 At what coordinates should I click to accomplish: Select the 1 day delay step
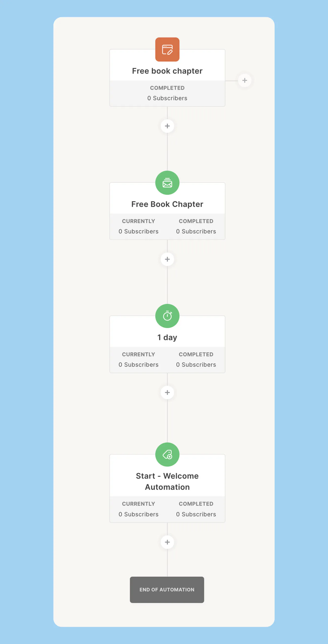(x=167, y=337)
